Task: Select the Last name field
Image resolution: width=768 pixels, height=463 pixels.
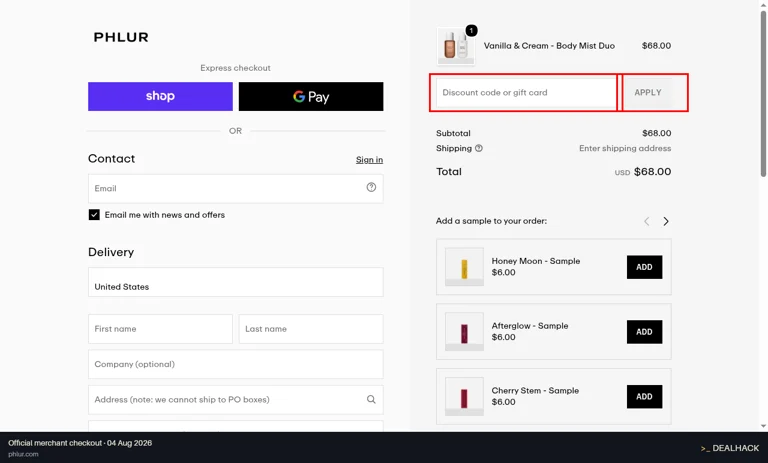Action: 311,329
